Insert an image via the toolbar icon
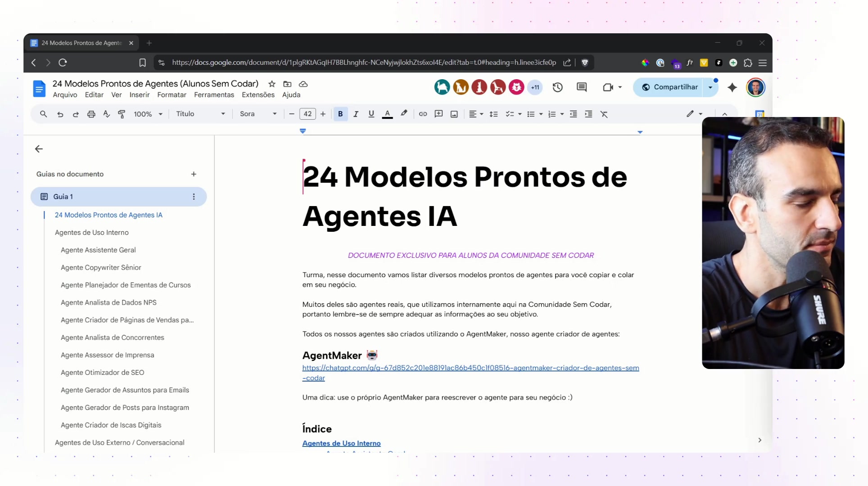The image size is (868, 486). (x=454, y=114)
